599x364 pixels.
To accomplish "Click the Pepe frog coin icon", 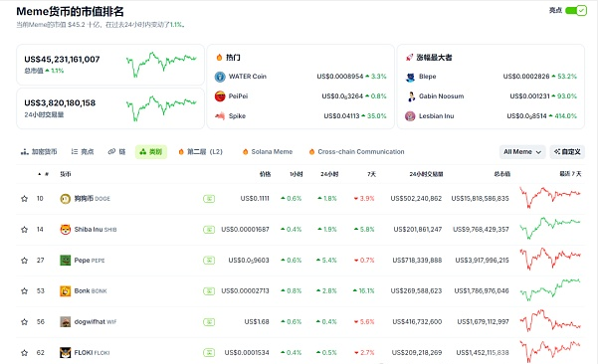I will pos(66,261).
